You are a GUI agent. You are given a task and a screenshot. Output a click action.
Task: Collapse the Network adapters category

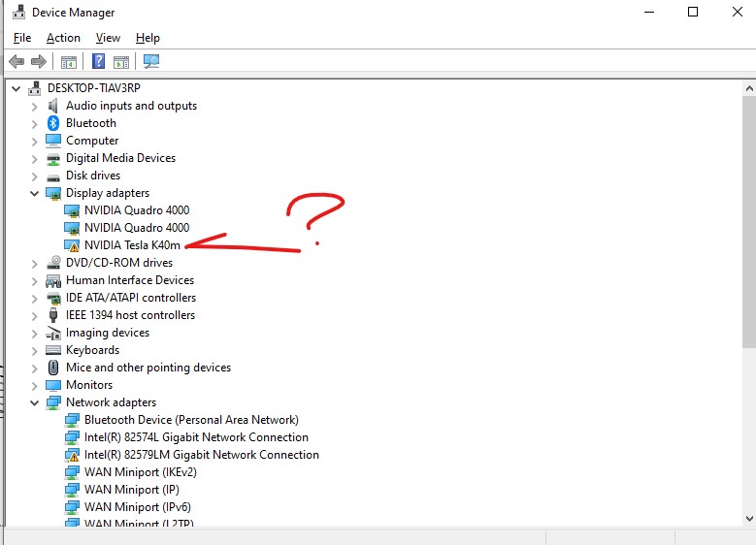tap(35, 402)
